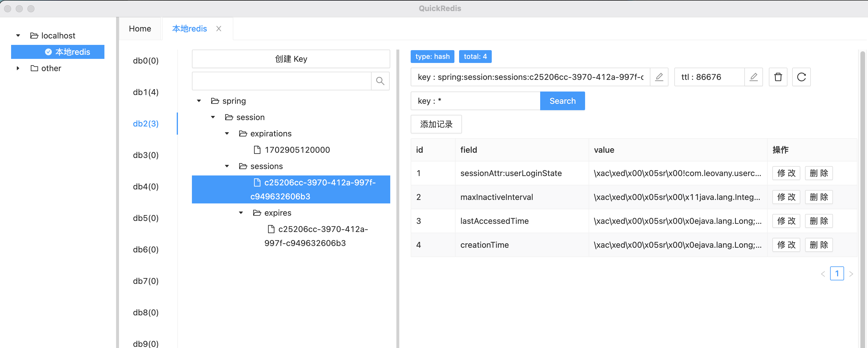The height and width of the screenshot is (348, 868).
Task: Select expires key c25206cc-3970-412a-997f-c949632606b3
Action: [316, 236]
